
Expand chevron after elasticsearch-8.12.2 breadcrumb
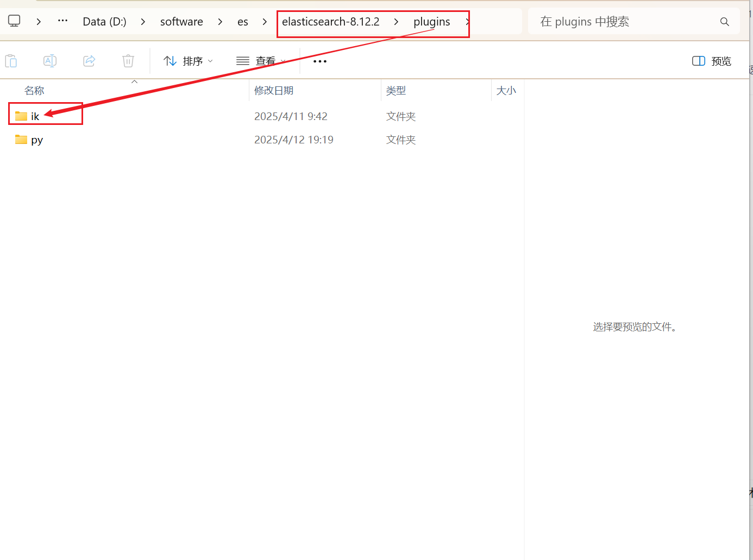coord(396,22)
